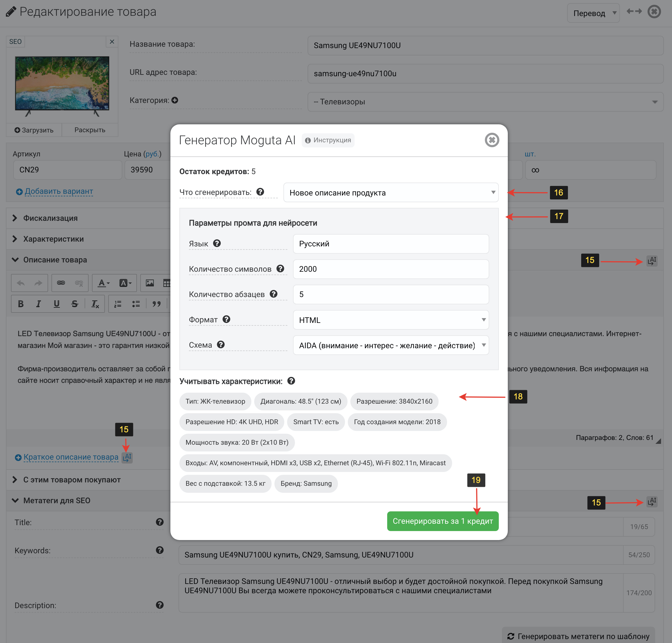The image size is (672, 643).
Task: Click Сгенерировать за 1 кредит button
Action: click(442, 521)
